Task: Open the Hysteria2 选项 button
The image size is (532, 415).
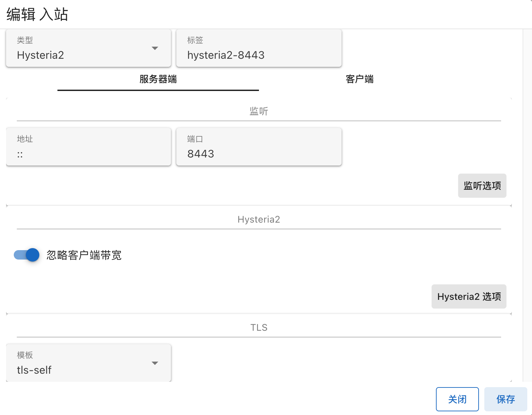Action: (x=469, y=296)
